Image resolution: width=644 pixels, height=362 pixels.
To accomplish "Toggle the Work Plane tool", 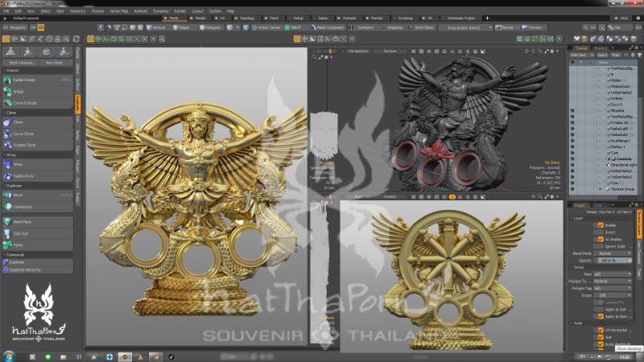I will [x=422, y=27].
